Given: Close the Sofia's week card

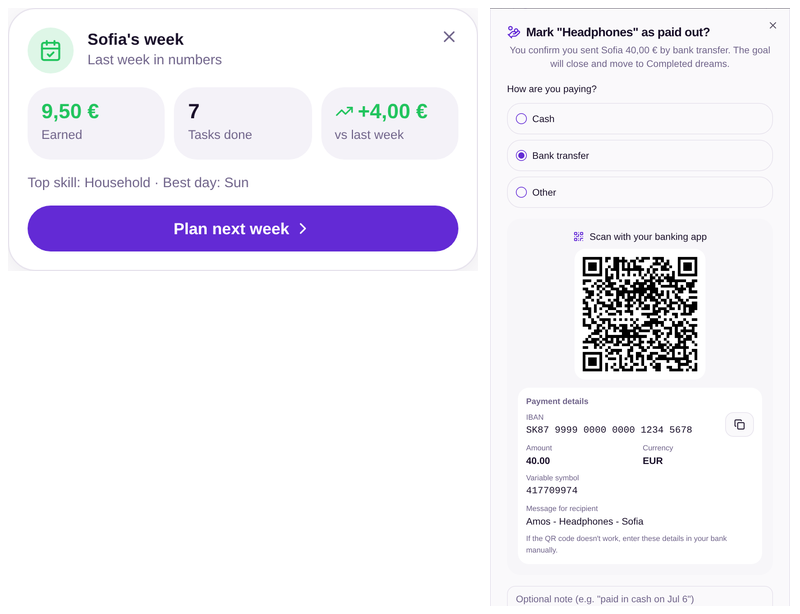Looking at the screenshot, I should (x=449, y=37).
